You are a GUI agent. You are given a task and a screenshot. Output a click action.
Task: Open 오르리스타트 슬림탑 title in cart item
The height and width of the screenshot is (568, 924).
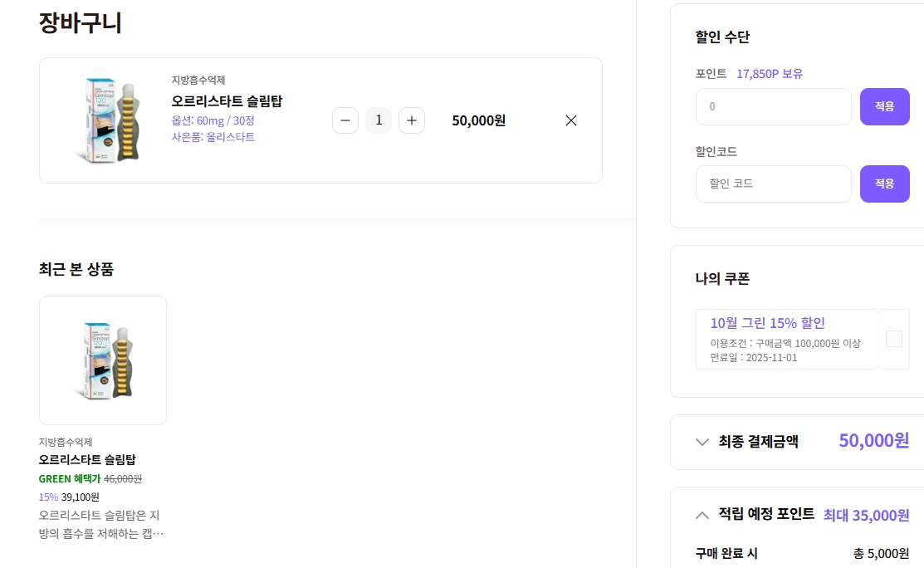tap(227, 101)
